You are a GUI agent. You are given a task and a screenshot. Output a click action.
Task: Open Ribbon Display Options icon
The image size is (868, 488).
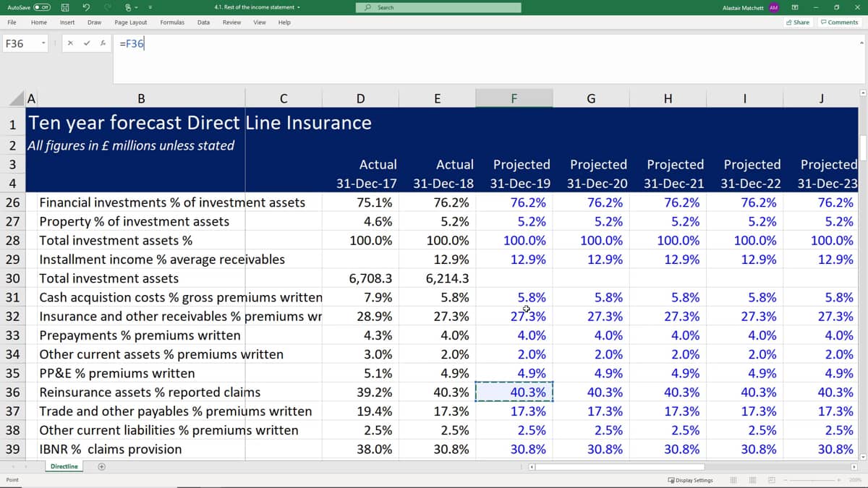[795, 7]
